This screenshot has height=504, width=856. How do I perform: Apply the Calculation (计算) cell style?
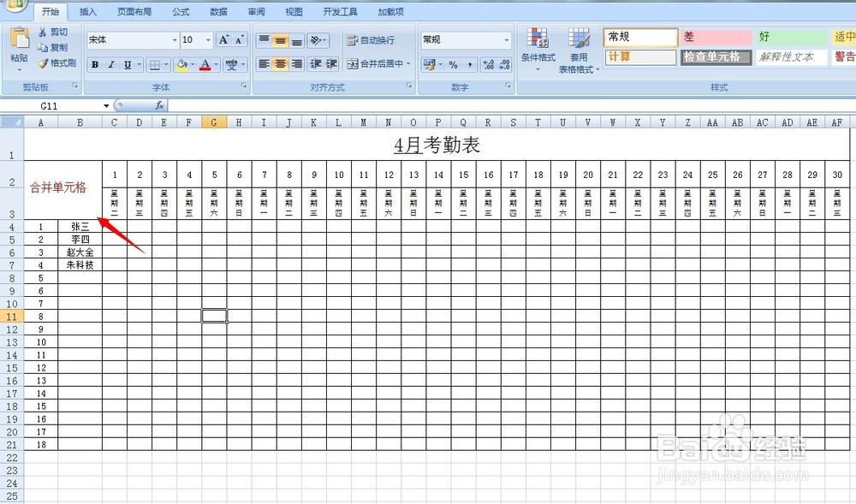(640, 56)
